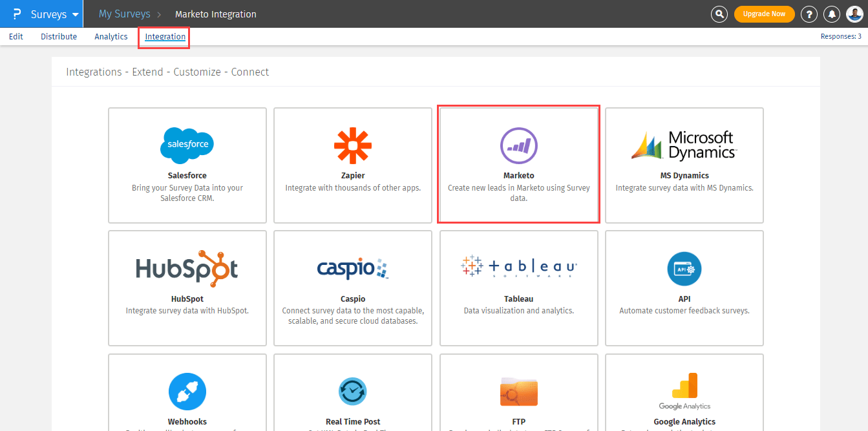Click the Zapier orange asterisk logo
The height and width of the screenshot is (431, 868).
tap(353, 145)
